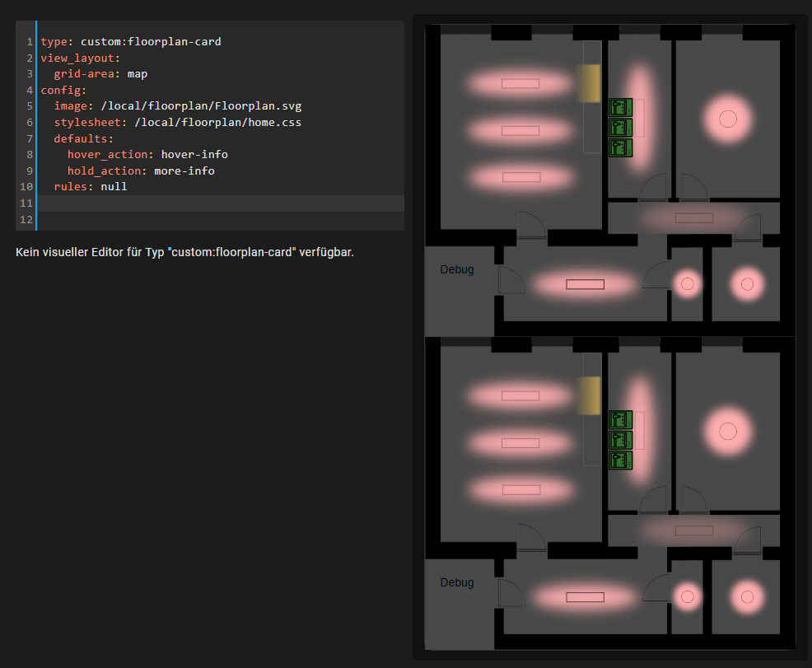Click the 'stylesheet: /local/floorplan/home.css' line
This screenshot has height=668, width=812.
pyautogui.click(x=220, y=122)
